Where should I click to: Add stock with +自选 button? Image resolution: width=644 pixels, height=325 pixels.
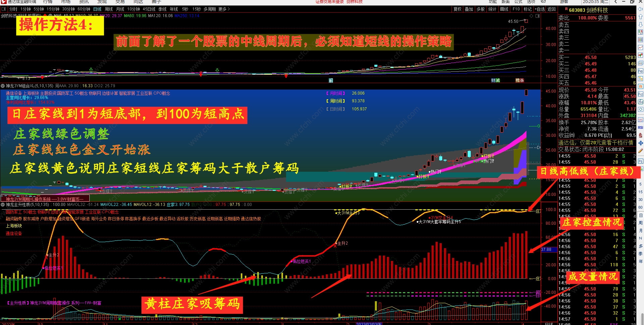[x=540, y=9]
